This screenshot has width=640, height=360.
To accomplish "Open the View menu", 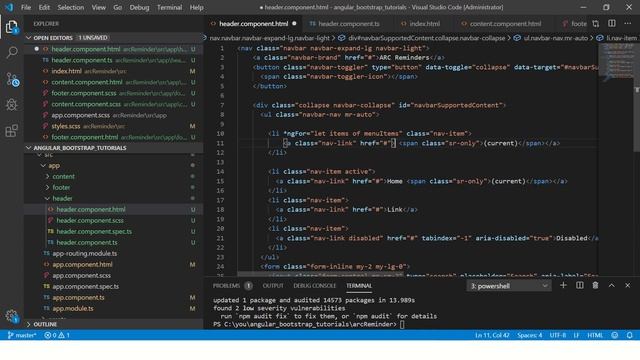I will 98,7.
